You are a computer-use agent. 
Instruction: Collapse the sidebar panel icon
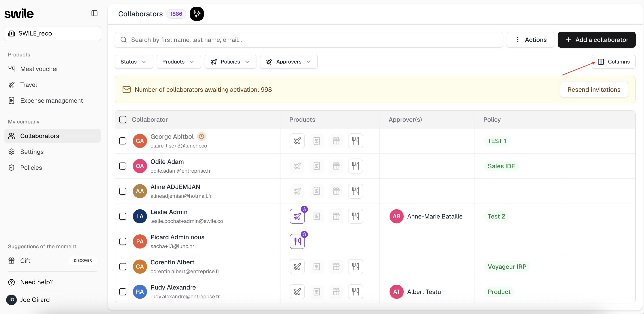pos(94,13)
